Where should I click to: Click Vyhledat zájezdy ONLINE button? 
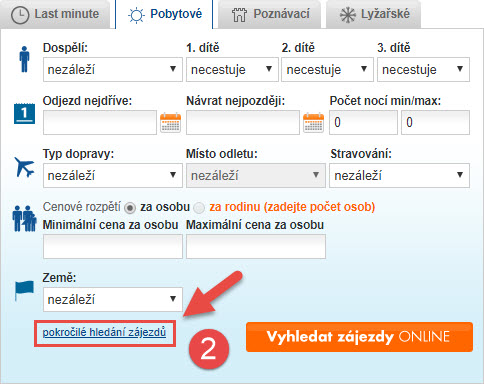pos(359,337)
